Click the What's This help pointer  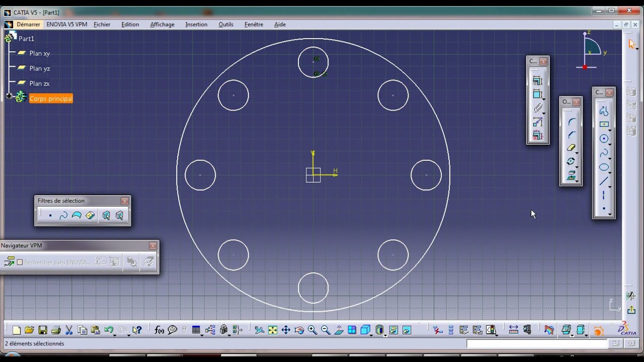tap(137, 330)
